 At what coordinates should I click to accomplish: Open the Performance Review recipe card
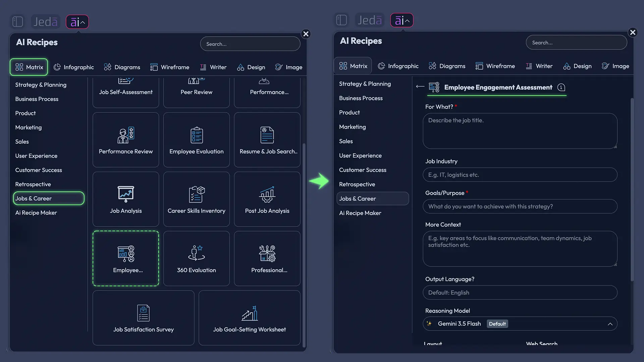(x=126, y=140)
